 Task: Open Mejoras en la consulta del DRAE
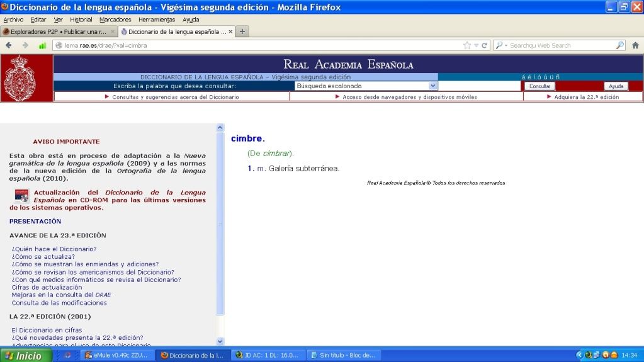tap(61, 295)
